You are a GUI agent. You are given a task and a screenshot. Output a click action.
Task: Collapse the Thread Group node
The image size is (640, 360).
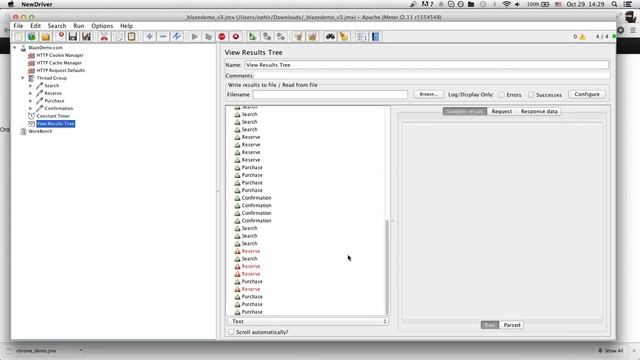point(23,78)
